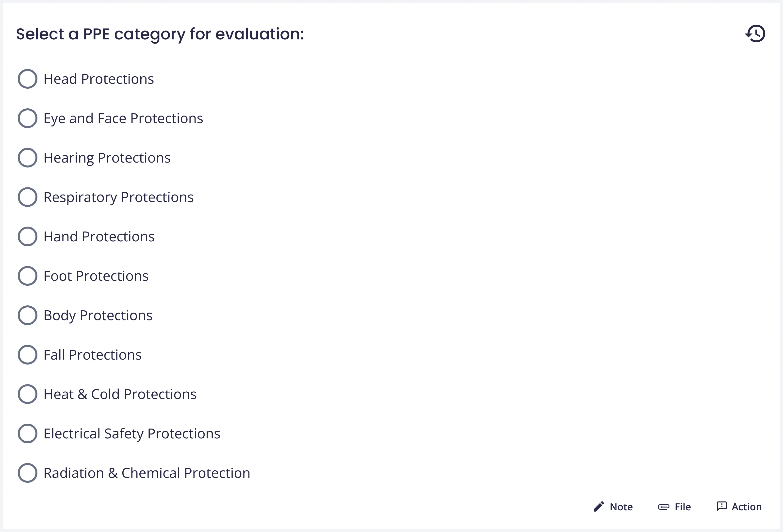Select the Hand Protections radio button
The width and height of the screenshot is (783, 532).
coord(27,236)
